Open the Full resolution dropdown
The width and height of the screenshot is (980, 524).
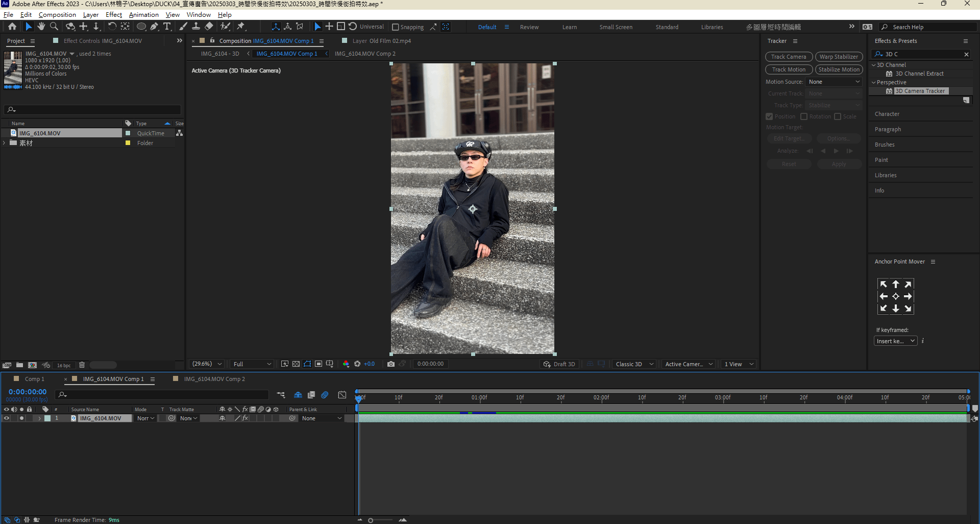click(x=252, y=364)
